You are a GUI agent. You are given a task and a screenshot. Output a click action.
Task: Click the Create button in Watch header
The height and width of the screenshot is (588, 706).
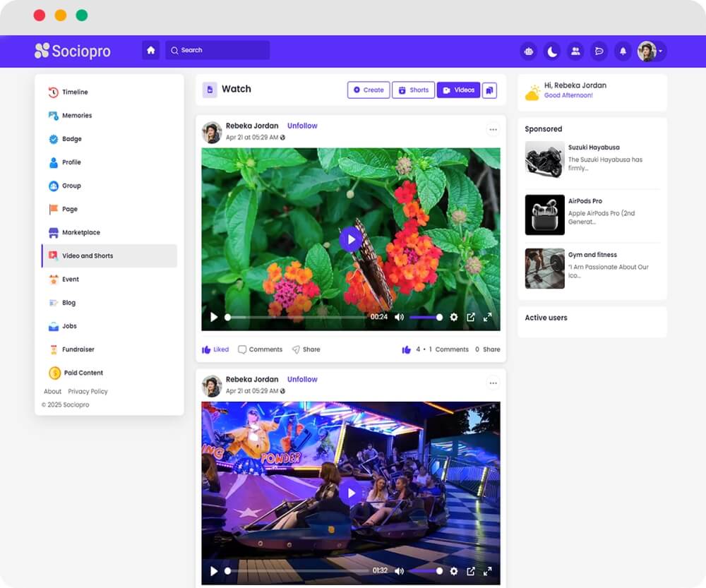coord(368,90)
